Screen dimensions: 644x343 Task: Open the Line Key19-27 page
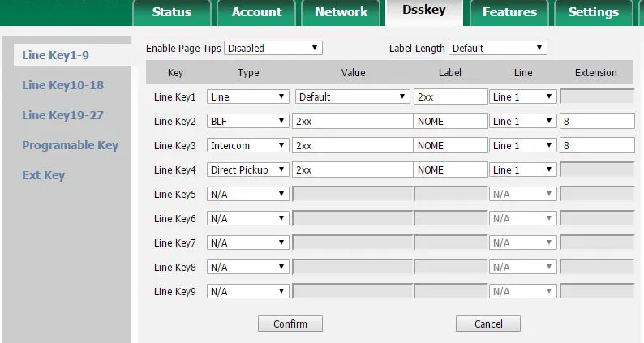pos(62,115)
